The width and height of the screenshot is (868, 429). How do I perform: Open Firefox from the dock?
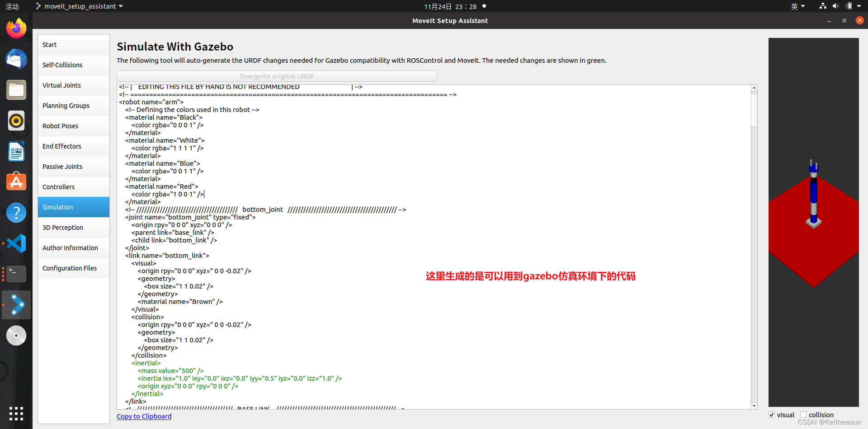16,28
